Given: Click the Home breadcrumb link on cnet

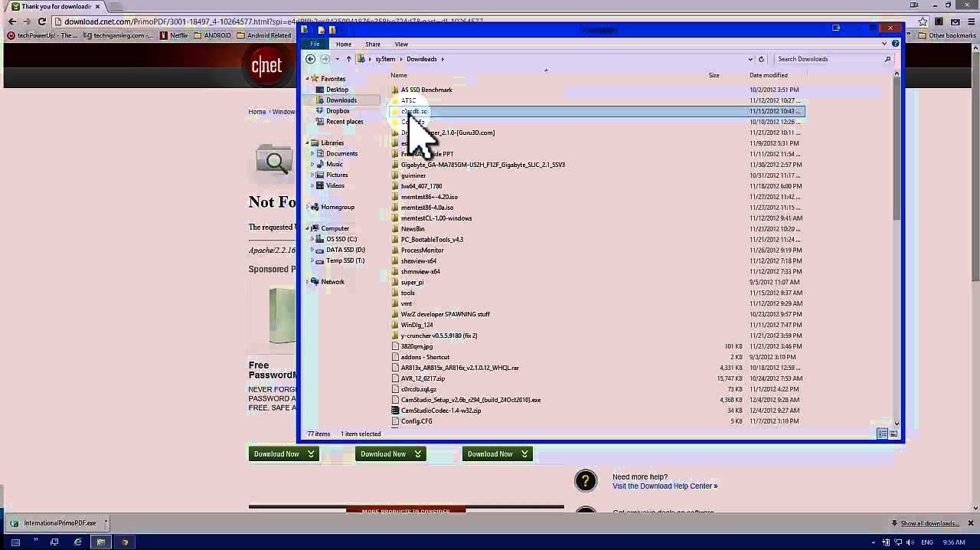Looking at the screenshot, I should pyautogui.click(x=256, y=112).
